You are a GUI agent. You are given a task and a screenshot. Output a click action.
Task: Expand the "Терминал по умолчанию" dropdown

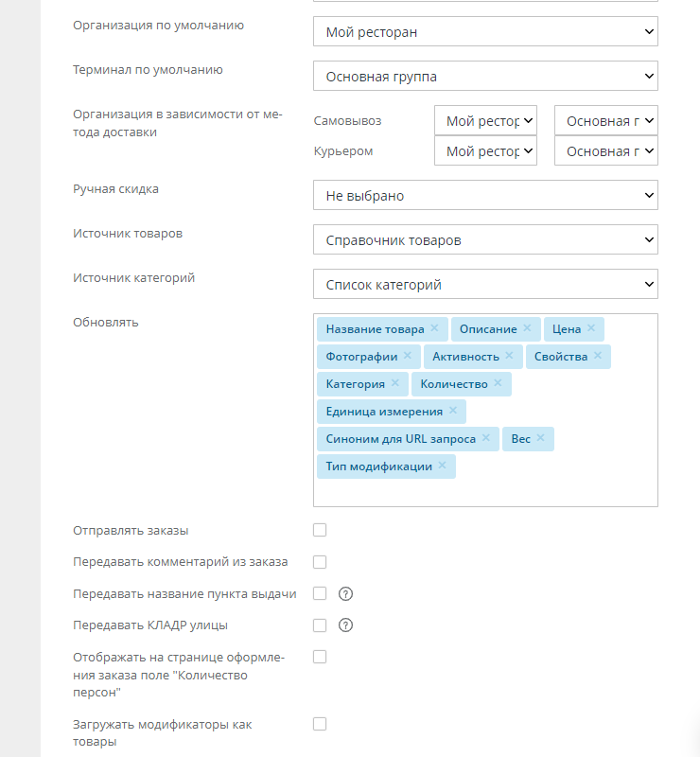[485, 77]
